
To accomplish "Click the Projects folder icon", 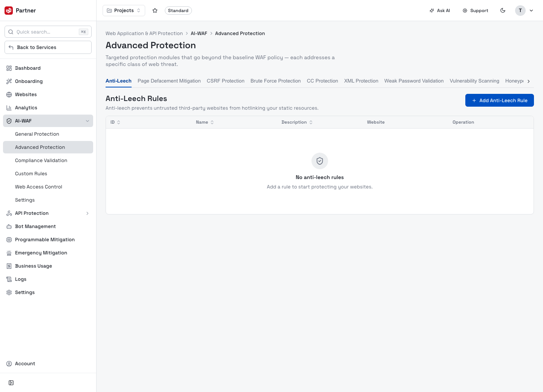I will 109,11.
